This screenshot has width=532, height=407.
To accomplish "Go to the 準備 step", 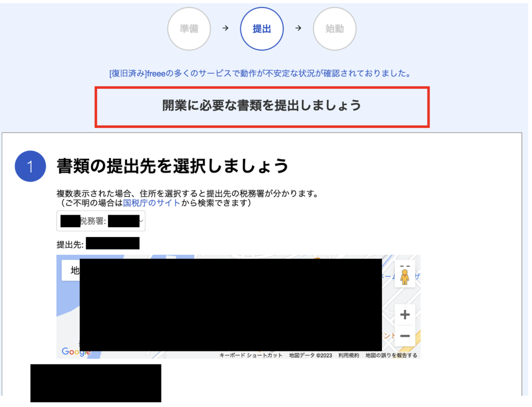I will [189, 29].
